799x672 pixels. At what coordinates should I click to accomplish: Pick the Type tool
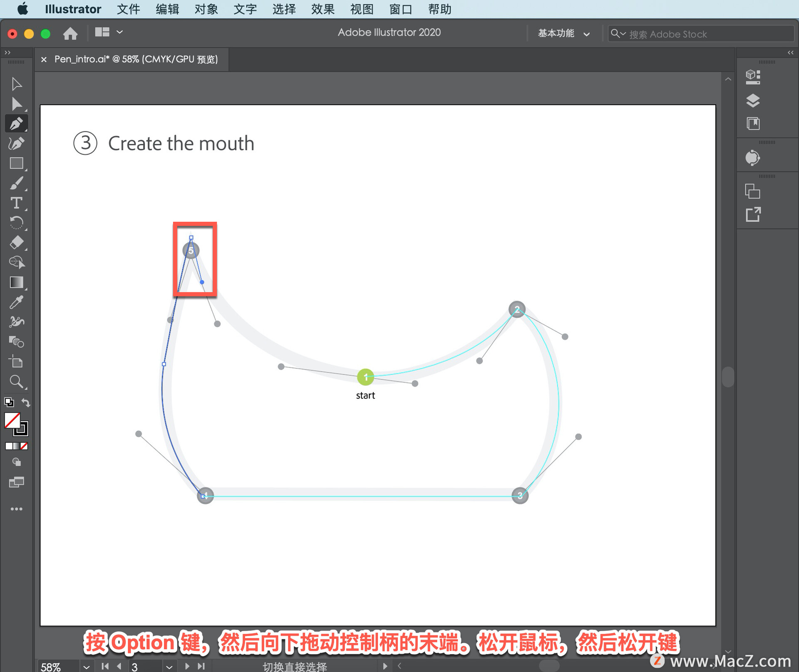coord(17,203)
